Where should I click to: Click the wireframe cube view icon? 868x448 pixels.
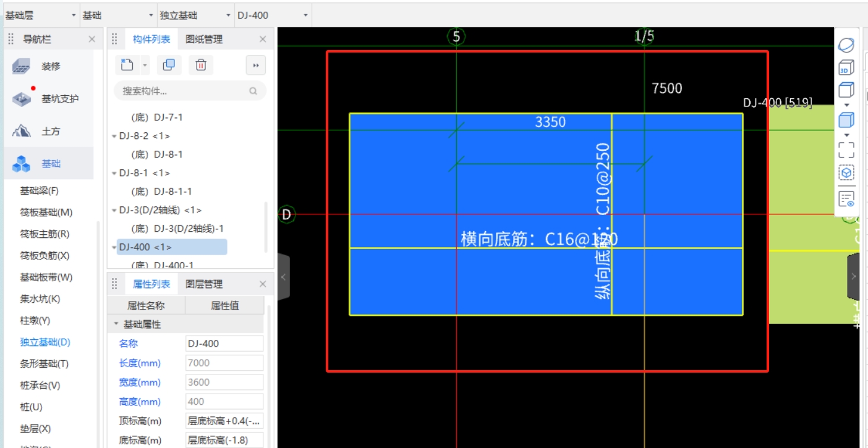coord(846,90)
